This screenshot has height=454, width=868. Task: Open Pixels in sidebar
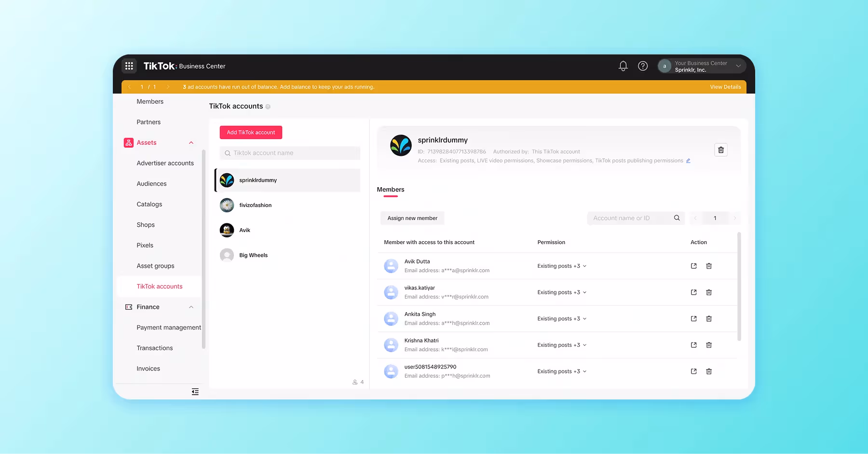point(145,246)
